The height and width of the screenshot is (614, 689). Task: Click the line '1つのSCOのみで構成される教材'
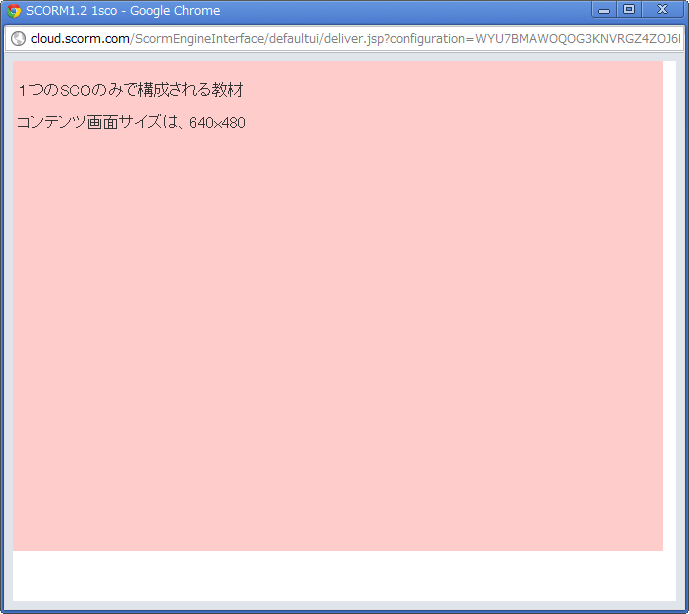tap(131, 91)
